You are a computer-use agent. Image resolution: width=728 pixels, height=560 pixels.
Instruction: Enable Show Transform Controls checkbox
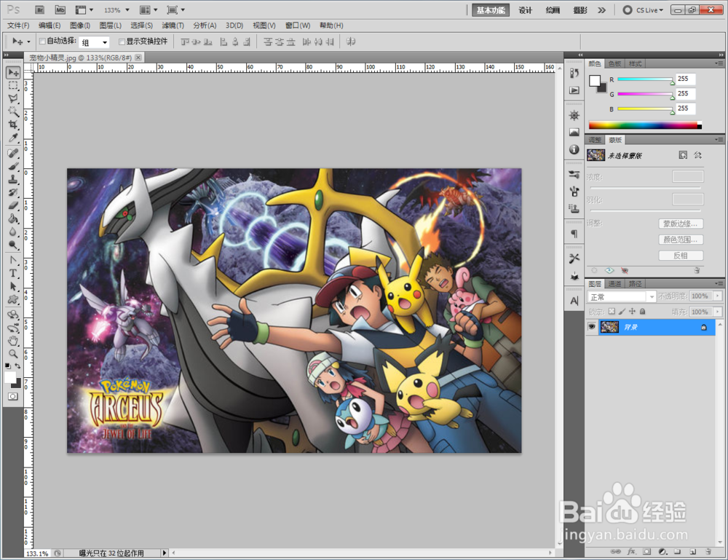tap(122, 42)
